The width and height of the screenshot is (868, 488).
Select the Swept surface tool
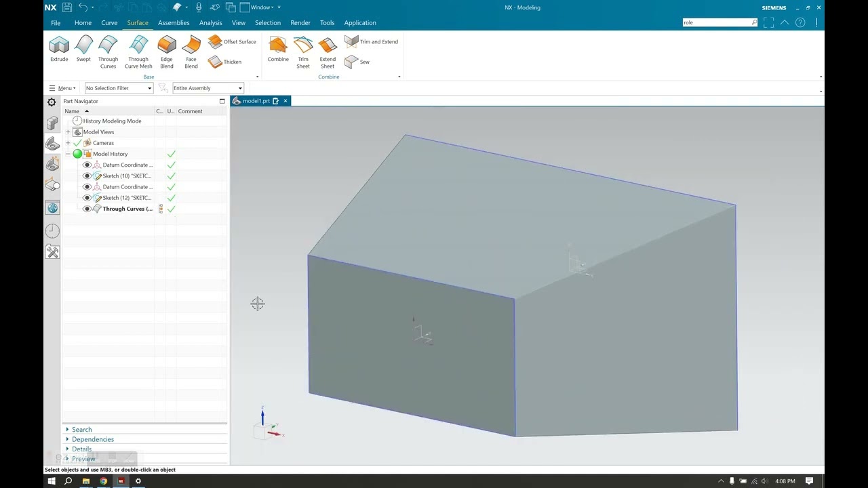tap(83, 49)
